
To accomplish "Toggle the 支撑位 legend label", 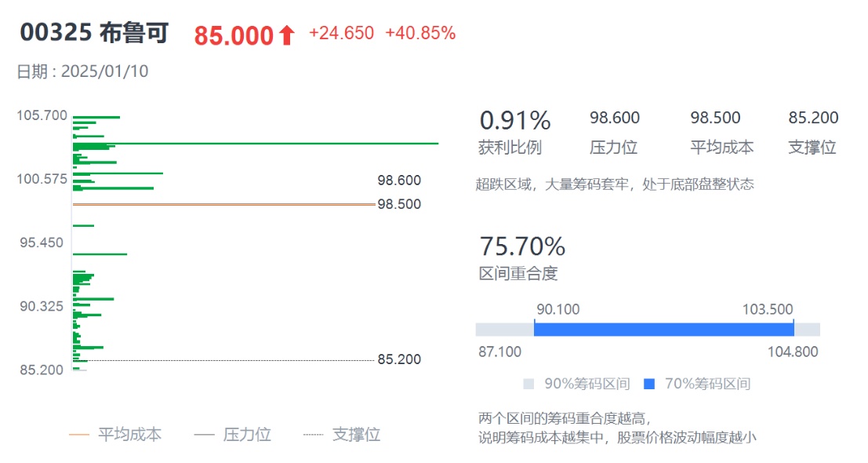I will click(356, 434).
